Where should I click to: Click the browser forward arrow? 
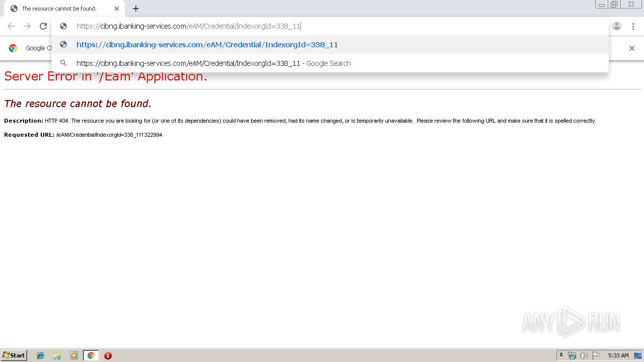tap(27, 26)
